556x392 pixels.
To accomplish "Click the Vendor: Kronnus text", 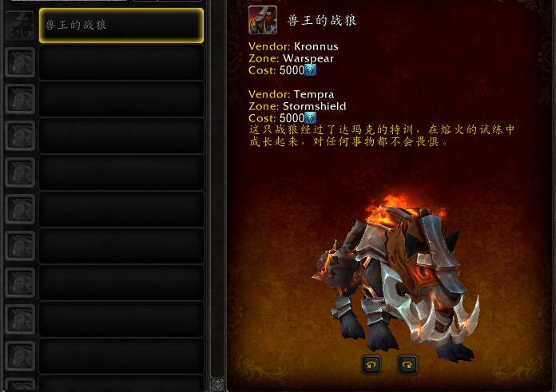I will [293, 46].
